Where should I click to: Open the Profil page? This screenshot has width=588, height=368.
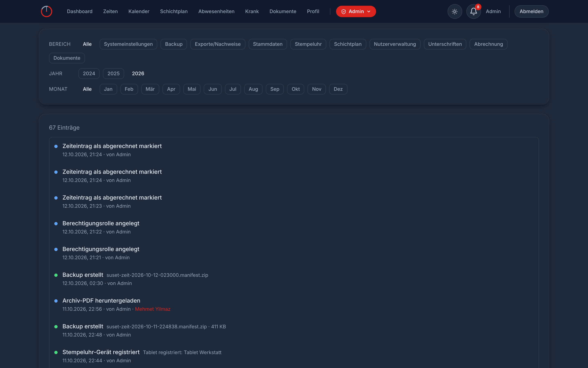point(313,11)
